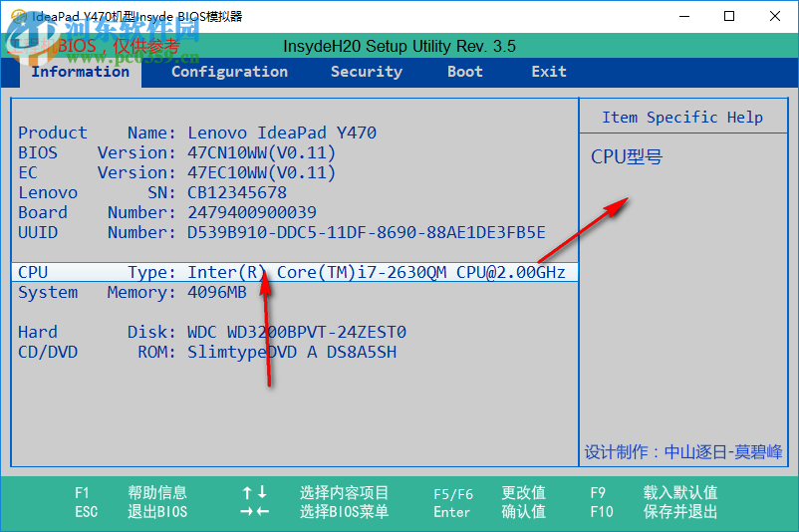Select the Exit tab
Image resolution: width=799 pixels, height=532 pixels.
pos(549,72)
